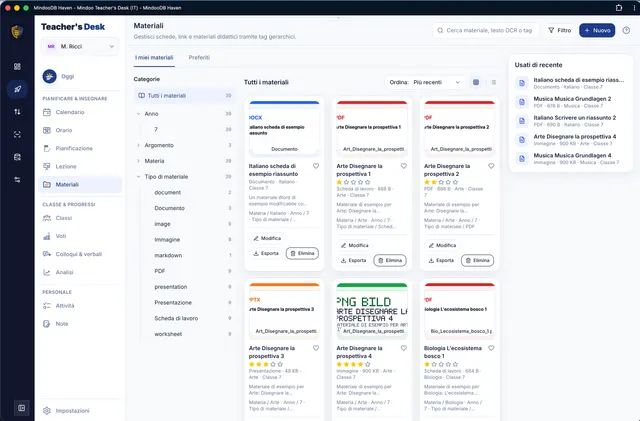The image size is (640, 421).
Task: Set one-star rating on Arte prospettiva 1
Action: point(339,182)
